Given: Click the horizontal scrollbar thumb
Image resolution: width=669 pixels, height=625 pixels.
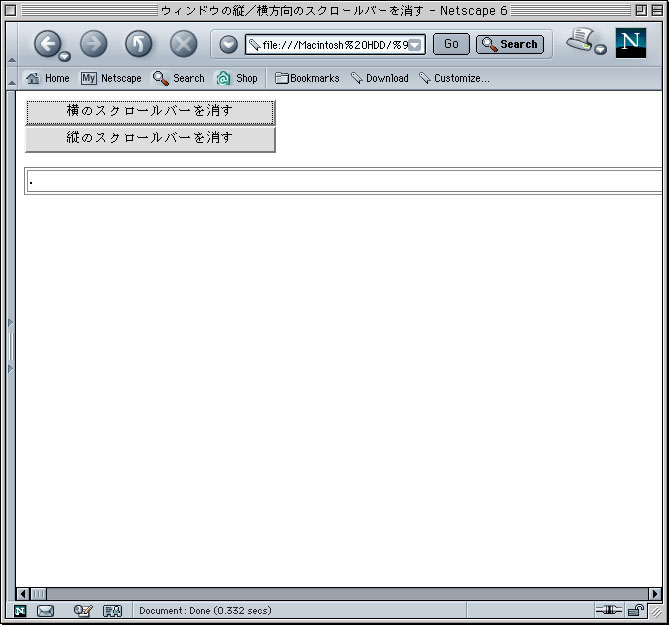Looking at the screenshot, I should (x=38, y=594).
